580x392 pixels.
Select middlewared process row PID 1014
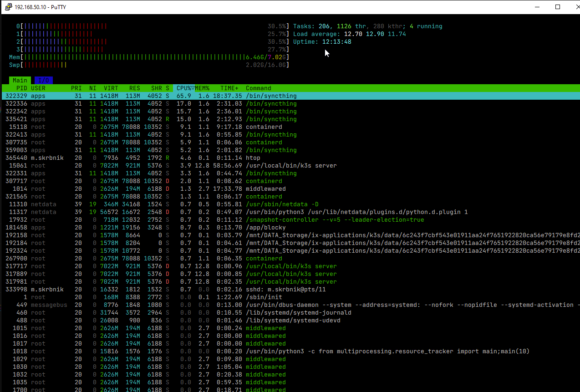291,189
